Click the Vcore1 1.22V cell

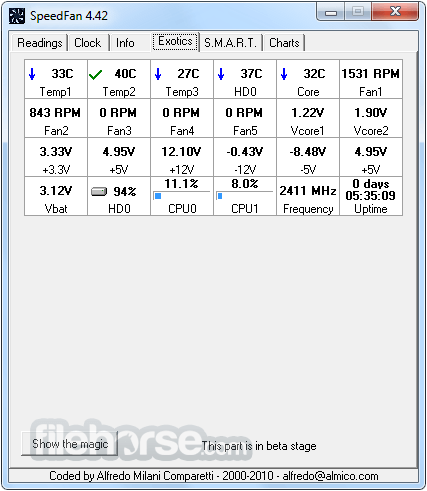coord(308,118)
